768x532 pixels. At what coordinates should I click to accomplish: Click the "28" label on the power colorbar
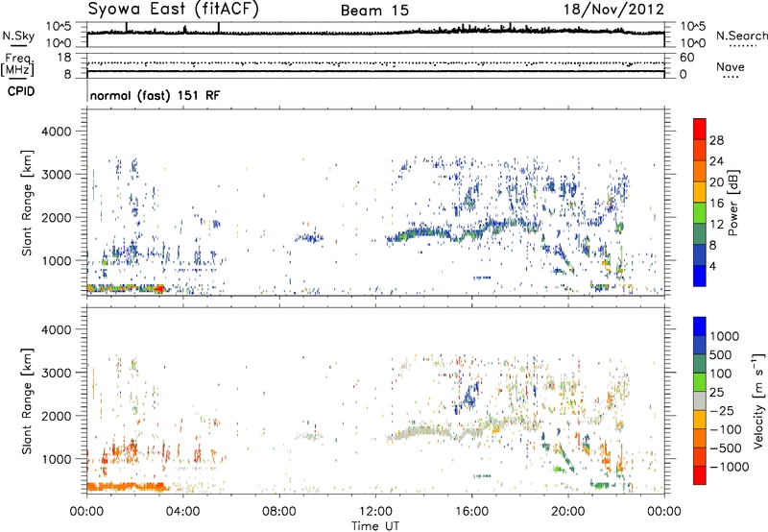point(716,140)
